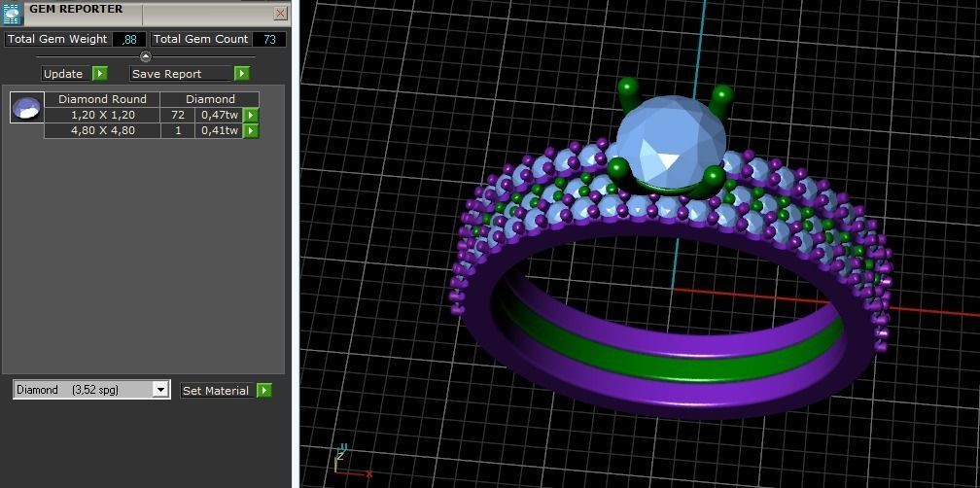Select the round diamond gem thumbnail
The width and height of the screenshot is (980, 488).
(27, 108)
